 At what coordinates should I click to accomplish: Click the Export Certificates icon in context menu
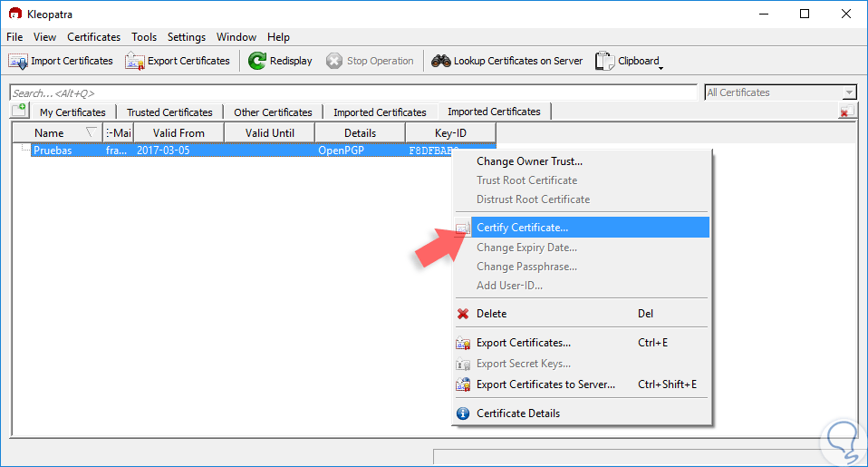[x=463, y=344]
